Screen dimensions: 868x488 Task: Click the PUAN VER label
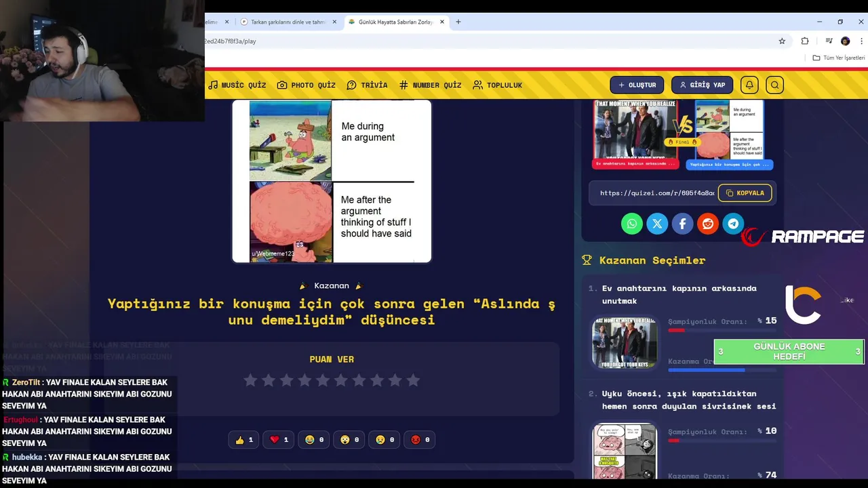[332, 359]
